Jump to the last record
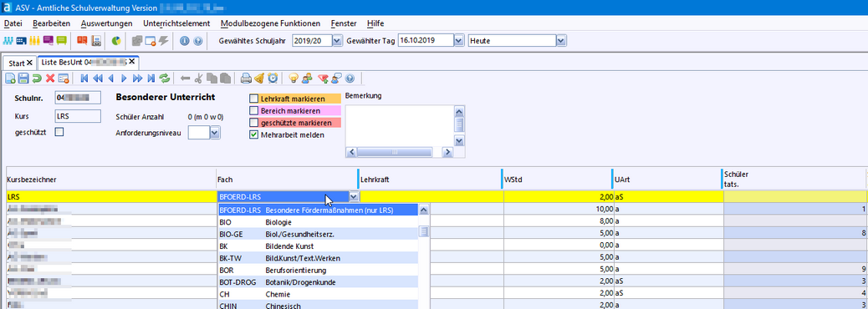868x309 pixels. tap(151, 79)
